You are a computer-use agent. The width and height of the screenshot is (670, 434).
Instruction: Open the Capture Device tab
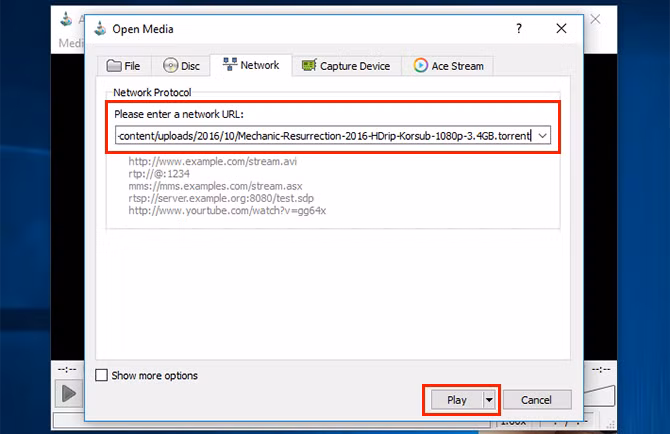pos(346,66)
